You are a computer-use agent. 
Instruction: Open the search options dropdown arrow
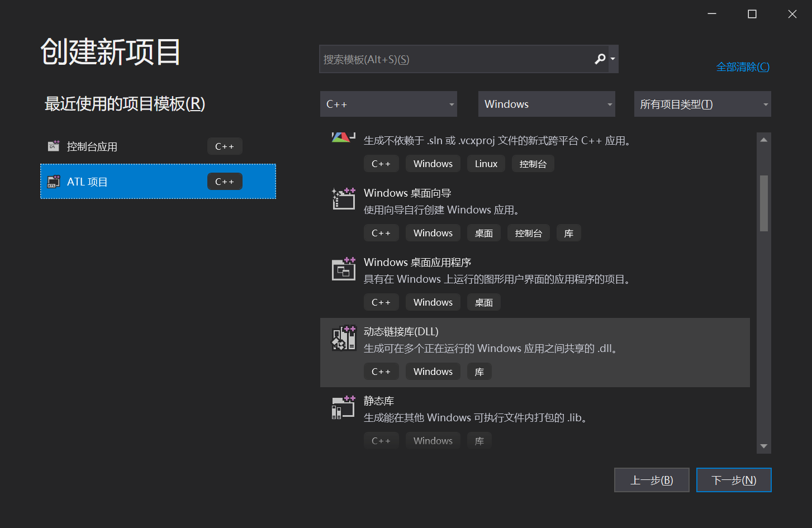tap(613, 59)
